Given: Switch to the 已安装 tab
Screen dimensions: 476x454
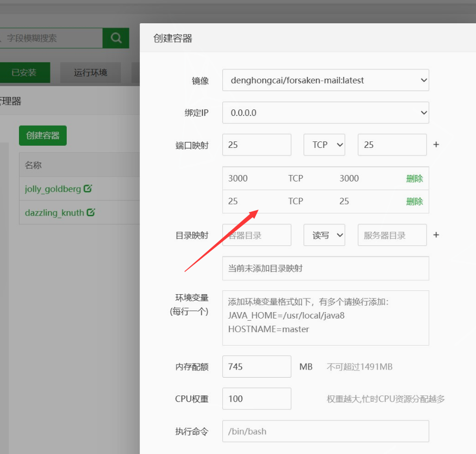Looking at the screenshot, I should coord(24,73).
